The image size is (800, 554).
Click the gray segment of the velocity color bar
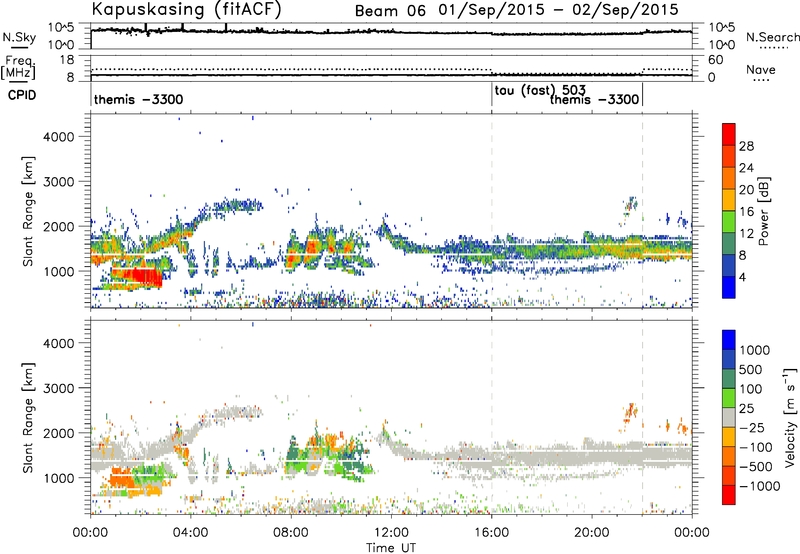(729, 417)
